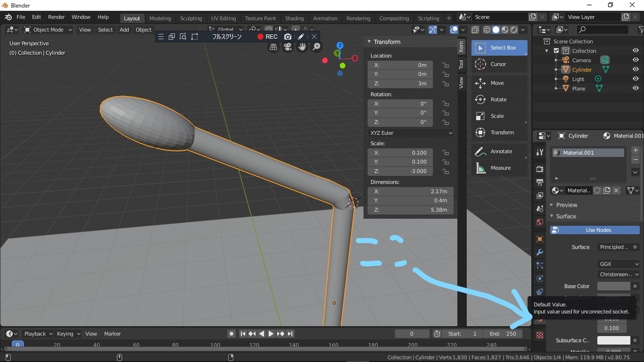The width and height of the screenshot is (644, 362).
Task: Add a new material slot with plus button
Action: coord(635,151)
